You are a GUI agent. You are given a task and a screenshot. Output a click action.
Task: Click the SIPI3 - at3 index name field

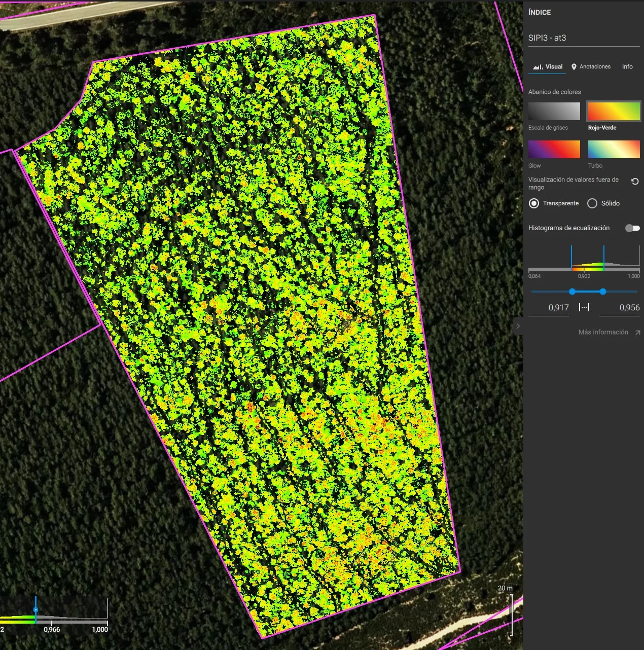584,38
